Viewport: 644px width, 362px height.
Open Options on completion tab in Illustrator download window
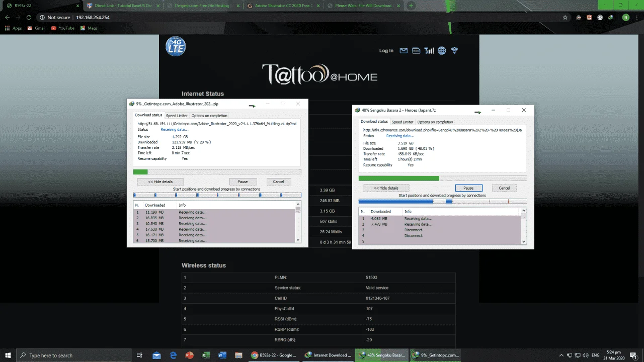[209, 116]
